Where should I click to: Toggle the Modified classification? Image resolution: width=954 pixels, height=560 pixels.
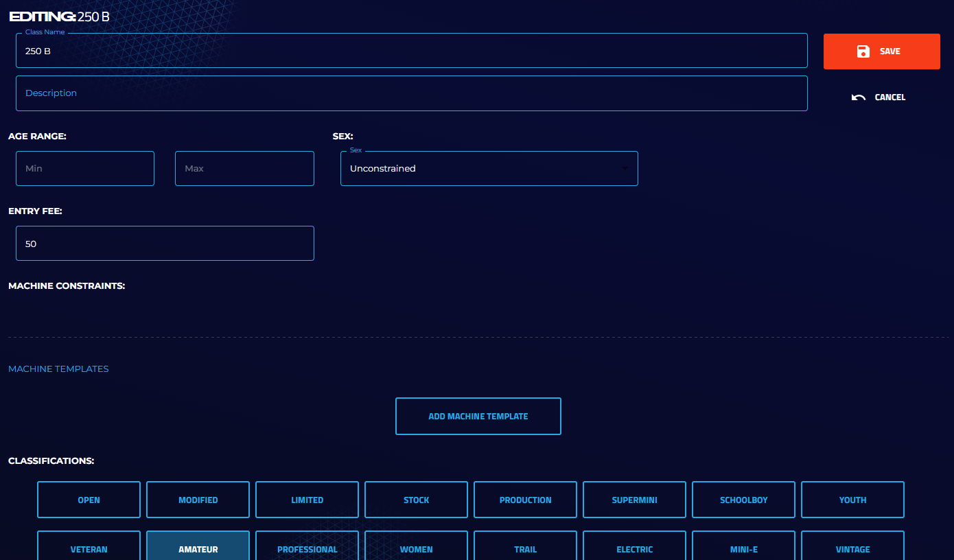tap(198, 500)
